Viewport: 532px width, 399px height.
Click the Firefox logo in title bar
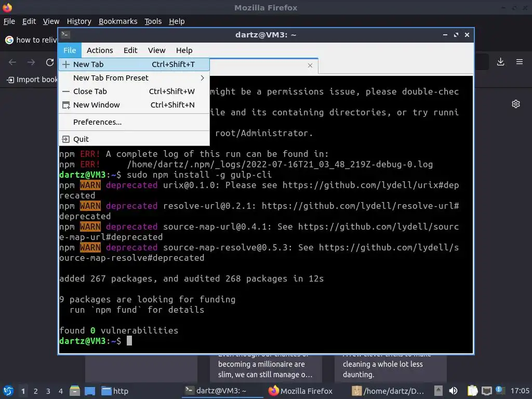[7, 7]
